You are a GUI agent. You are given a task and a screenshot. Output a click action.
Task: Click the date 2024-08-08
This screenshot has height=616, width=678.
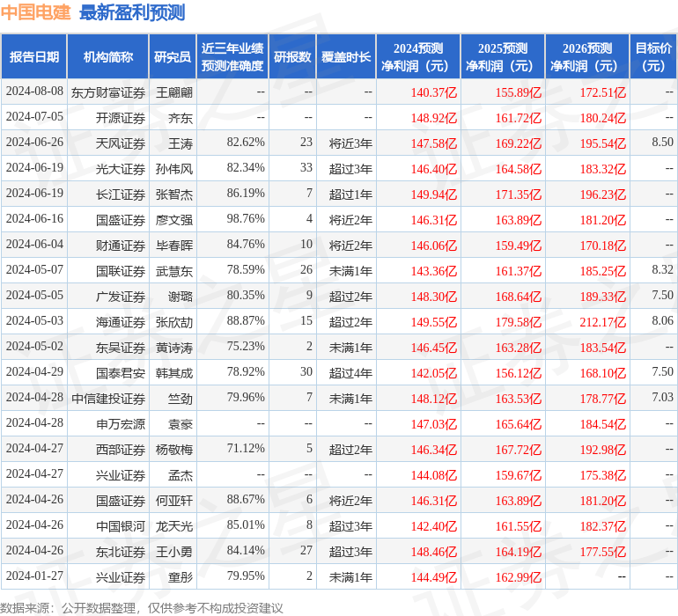point(34,91)
